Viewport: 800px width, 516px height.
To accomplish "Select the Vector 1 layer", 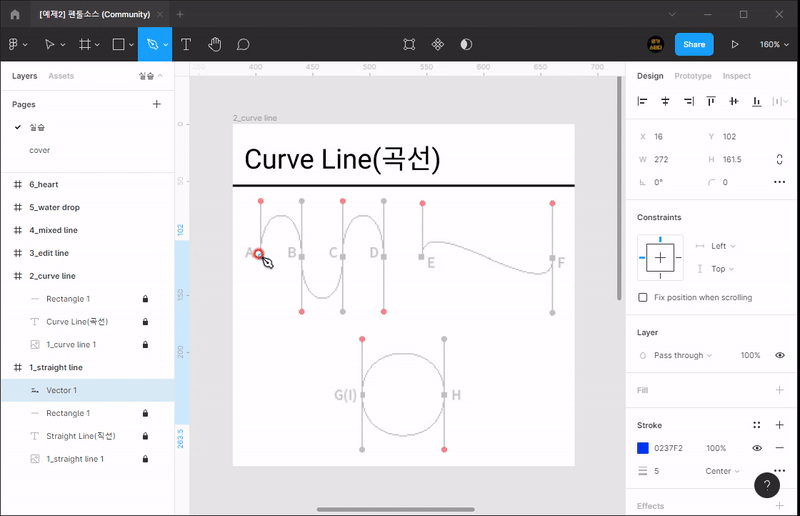I will pyautogui.click(x=87, y=390).
